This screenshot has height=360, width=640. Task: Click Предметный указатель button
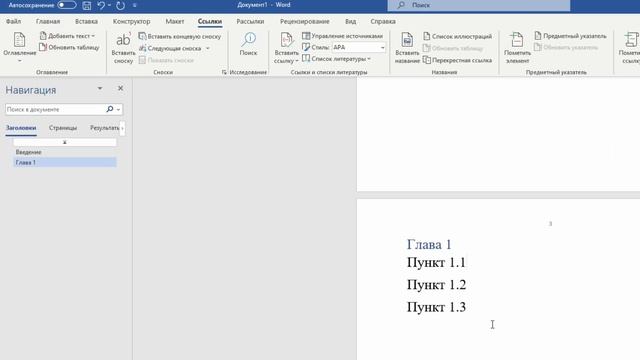tap(570, 36)
